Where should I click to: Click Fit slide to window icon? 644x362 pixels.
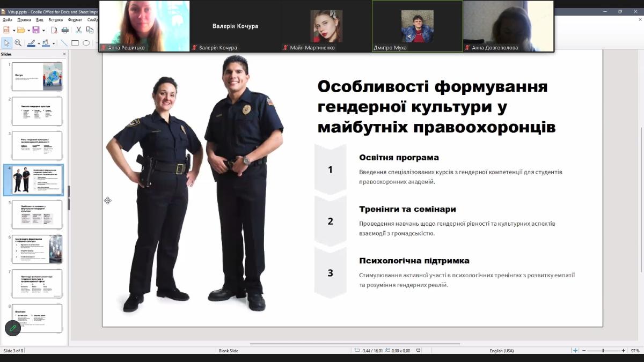[x=575, y=351]
